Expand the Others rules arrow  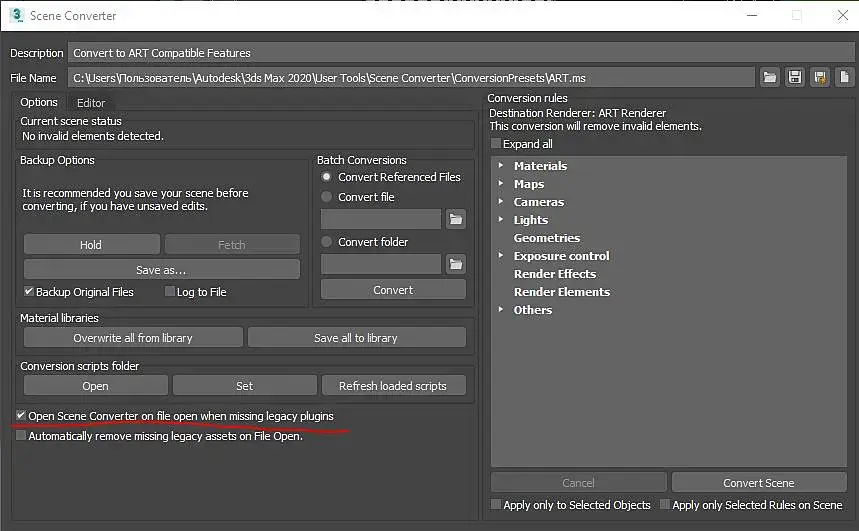click(500, 309)
